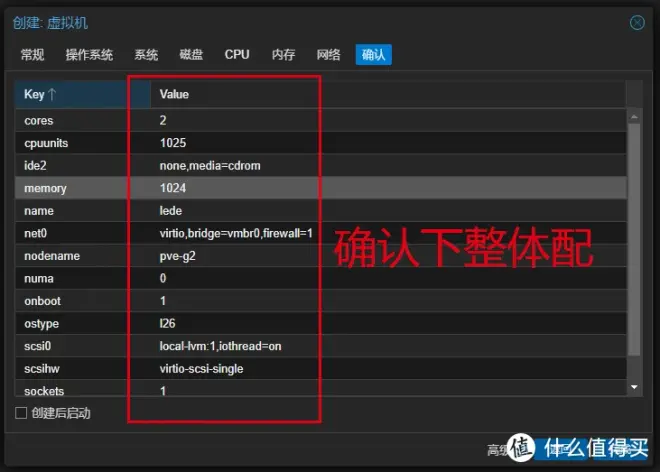Click the ostype value l26
The height and width of the screenshot is (472, 660).
click(168, 323)
